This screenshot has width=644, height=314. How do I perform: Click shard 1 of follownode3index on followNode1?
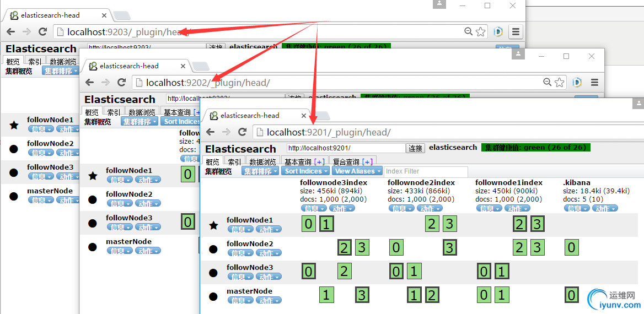[326, 224]
